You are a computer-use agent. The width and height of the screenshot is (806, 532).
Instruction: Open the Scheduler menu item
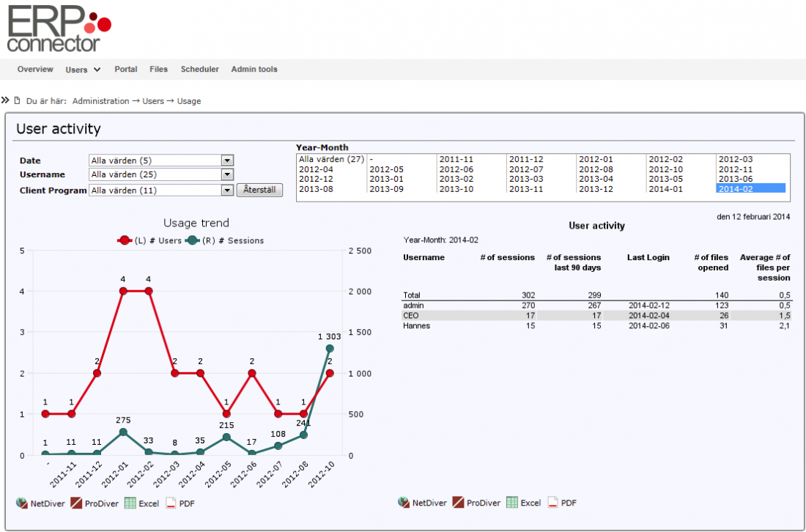(199, 70)
